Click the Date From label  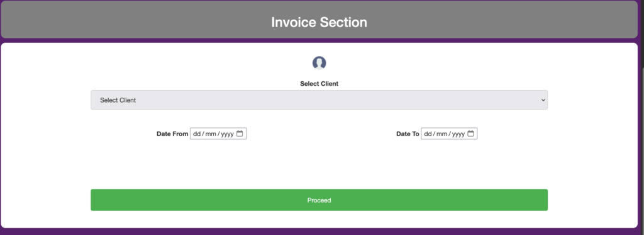click(172, 134)
